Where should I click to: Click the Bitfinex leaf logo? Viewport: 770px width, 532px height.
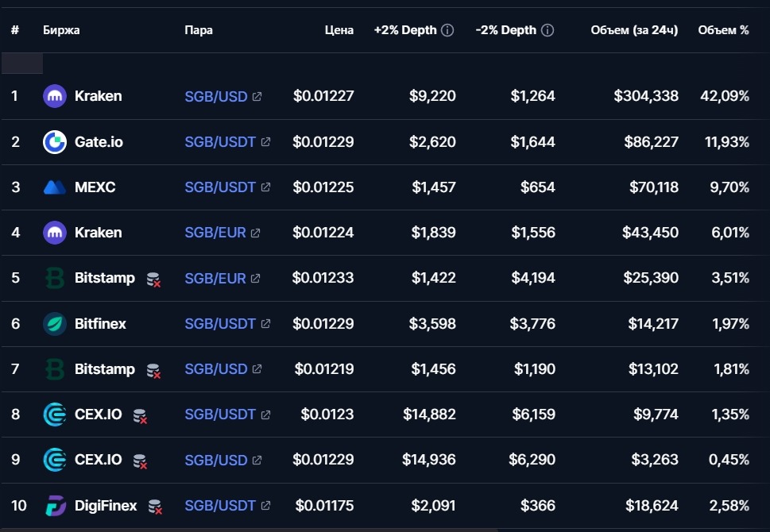55,324
